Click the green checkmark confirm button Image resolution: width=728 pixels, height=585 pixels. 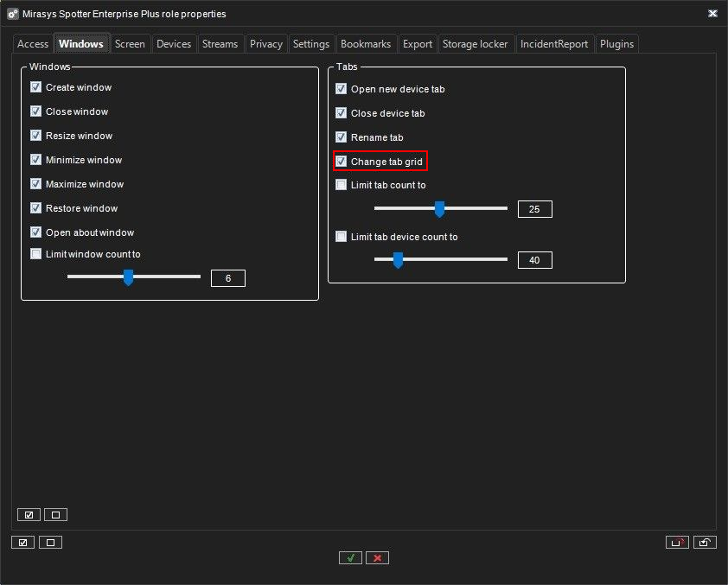tap(350, 558)
